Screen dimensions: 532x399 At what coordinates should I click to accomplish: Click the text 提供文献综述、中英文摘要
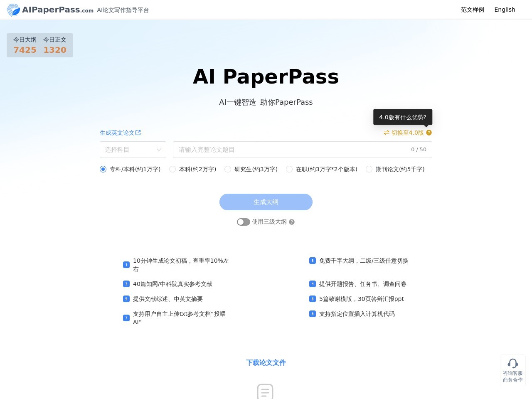pyautogui.click(x=168, y=299)
